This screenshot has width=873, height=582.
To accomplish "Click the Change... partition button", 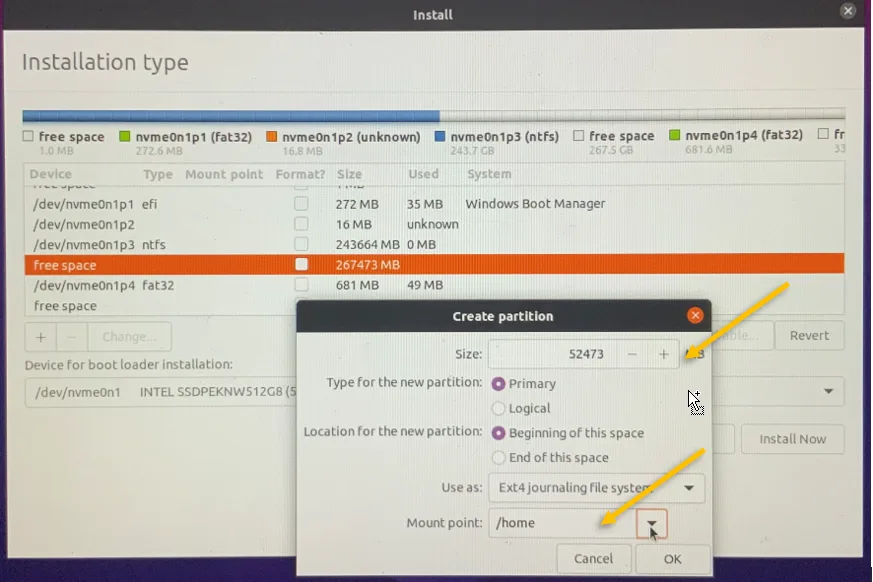I will click(x=129, y=337).
